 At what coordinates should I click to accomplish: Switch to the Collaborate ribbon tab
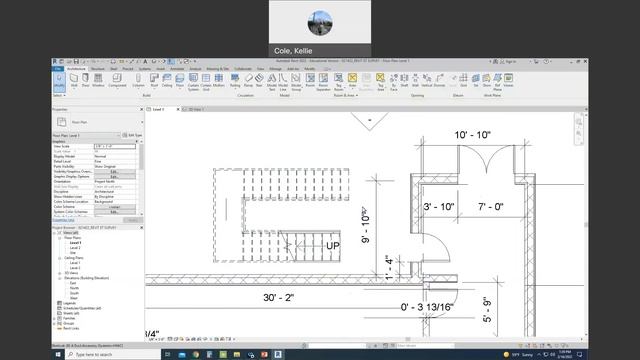[x=243, y=69]
